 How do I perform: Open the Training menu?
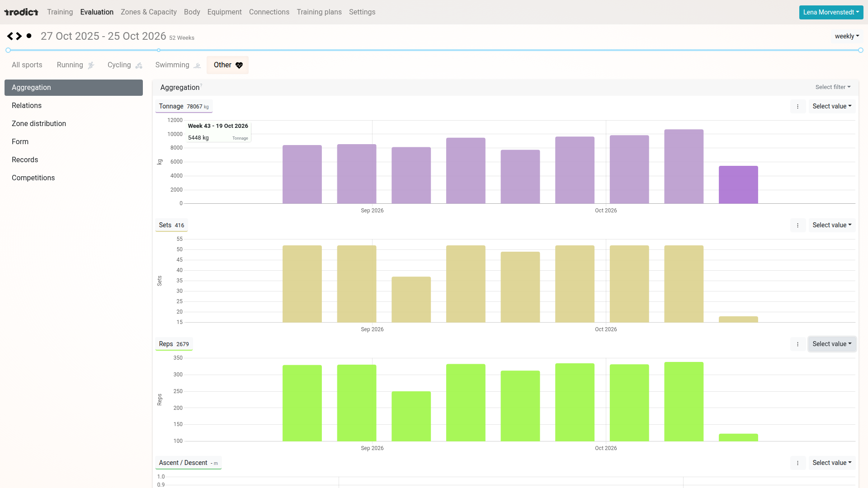tap(60, 12)
